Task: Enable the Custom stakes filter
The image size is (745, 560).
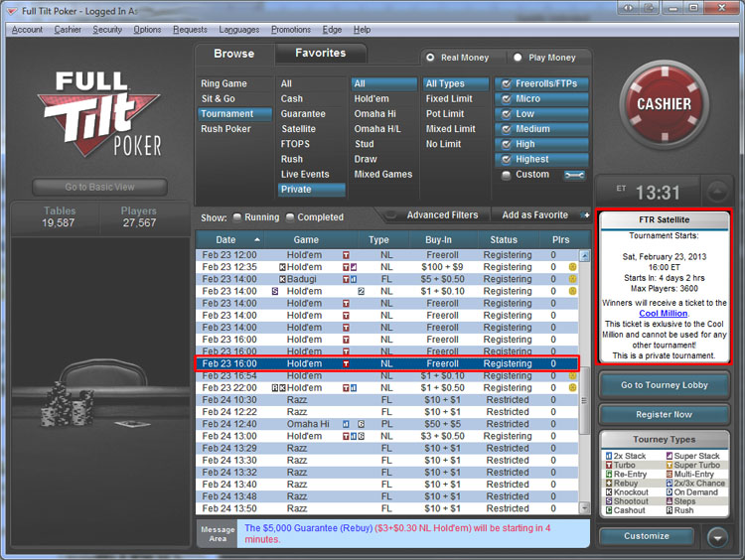Action: 507,175
